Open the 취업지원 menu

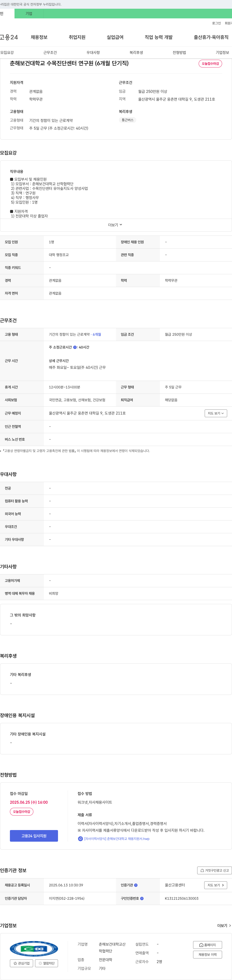click(x=77, y=37)
